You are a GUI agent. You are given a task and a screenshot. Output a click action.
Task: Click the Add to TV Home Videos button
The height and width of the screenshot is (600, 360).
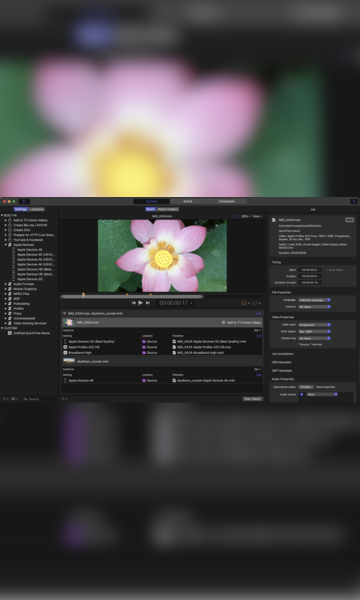coord(242,323)
